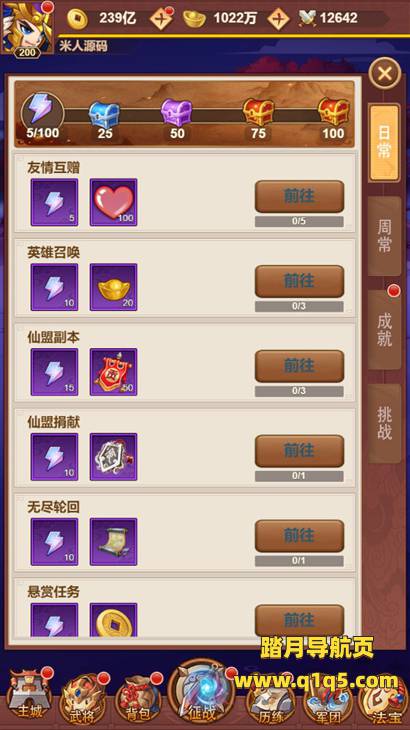Switch to the 挑战 challenge tab
Viewport: 410px width, 730px height.
(x=384, y=424)
